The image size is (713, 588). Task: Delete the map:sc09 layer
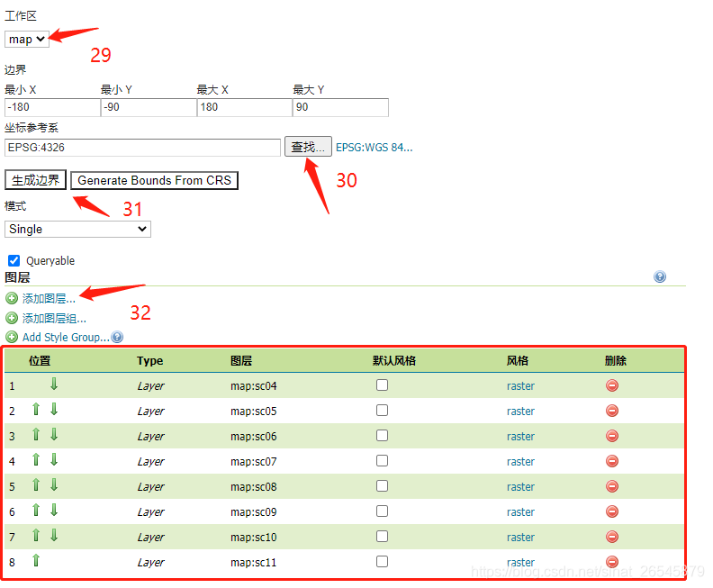coord(612,511)
